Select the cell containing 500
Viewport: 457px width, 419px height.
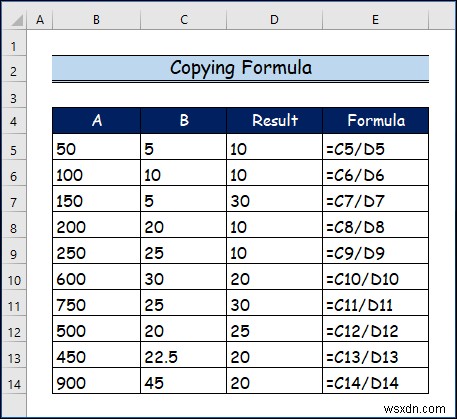97,329
